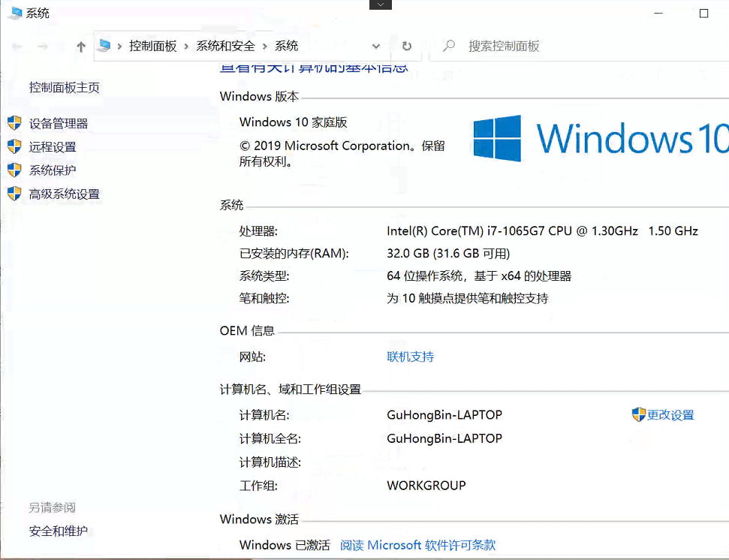This screenshot has width=729, height=560.
Task: Click the forward arrow navigation button
Action: 42,47
